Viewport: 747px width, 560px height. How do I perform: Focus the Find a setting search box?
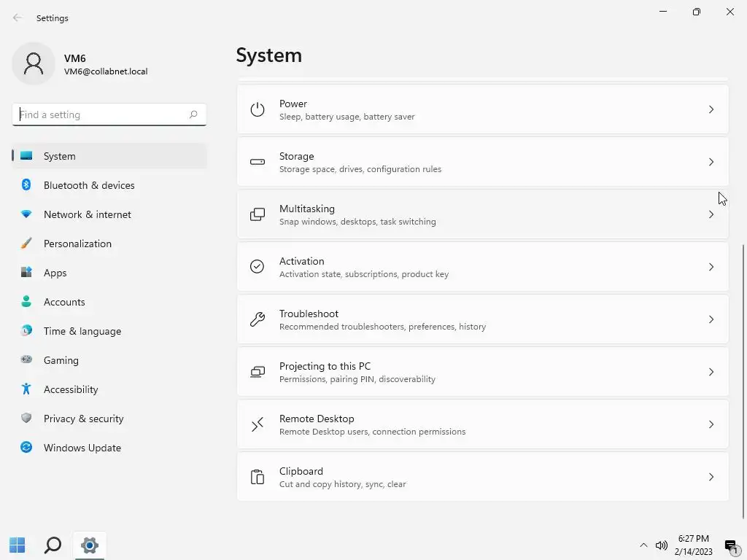pos(101,114)
